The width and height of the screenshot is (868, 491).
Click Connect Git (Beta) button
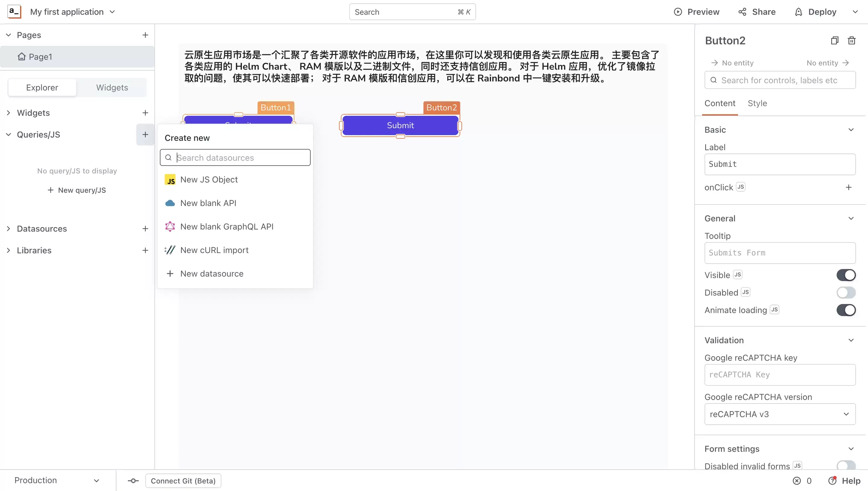click(183, 481)
